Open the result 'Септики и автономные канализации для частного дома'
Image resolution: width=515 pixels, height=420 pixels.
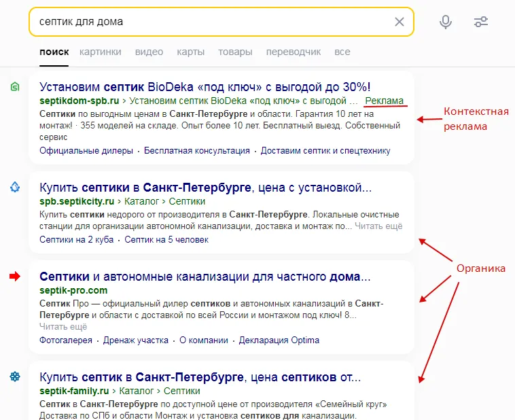(x=205, y=277)
